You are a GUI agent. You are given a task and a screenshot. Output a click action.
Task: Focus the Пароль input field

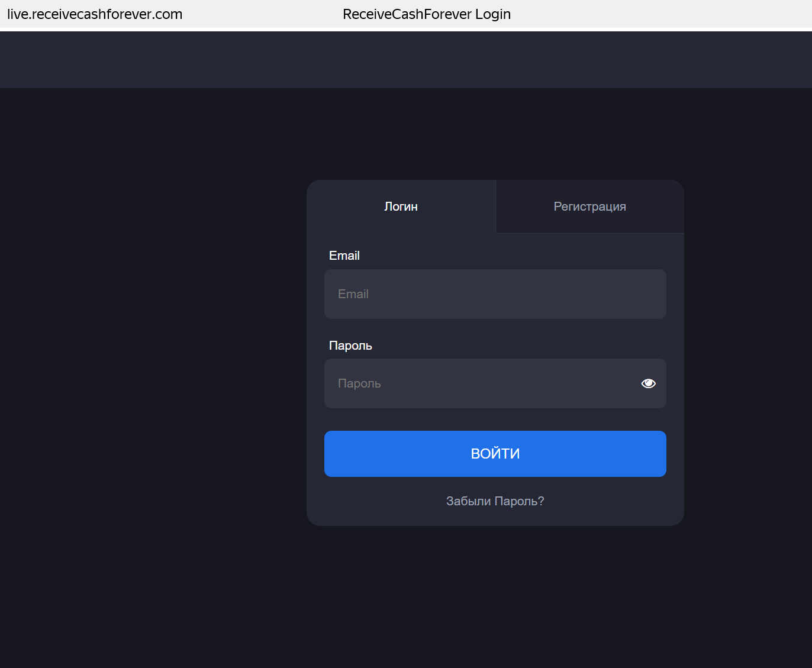point(479,383)
